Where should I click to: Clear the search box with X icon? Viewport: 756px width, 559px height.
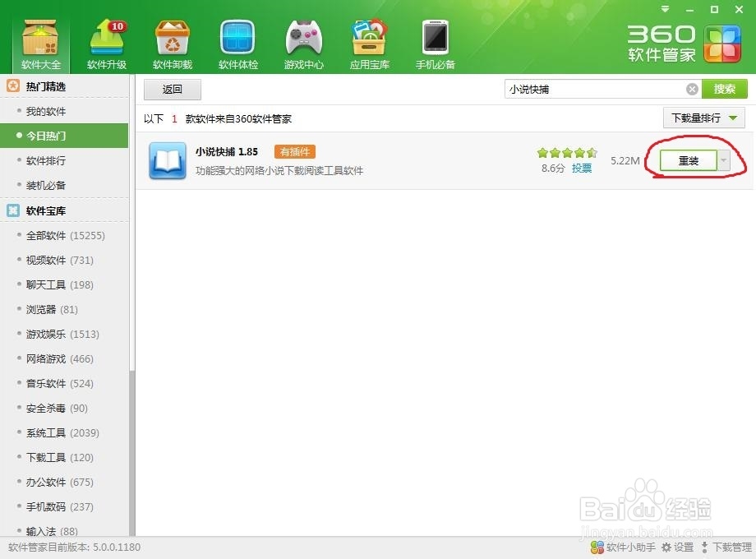point(692,90)
